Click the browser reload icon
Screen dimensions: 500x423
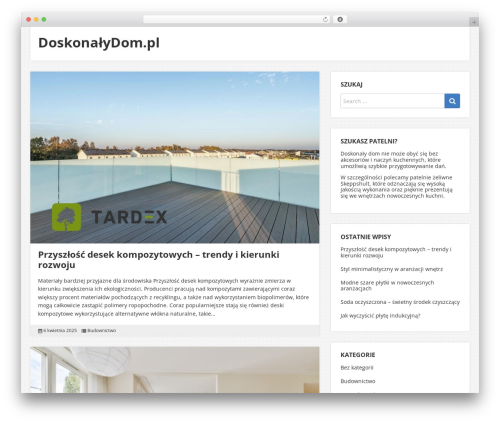325,20
